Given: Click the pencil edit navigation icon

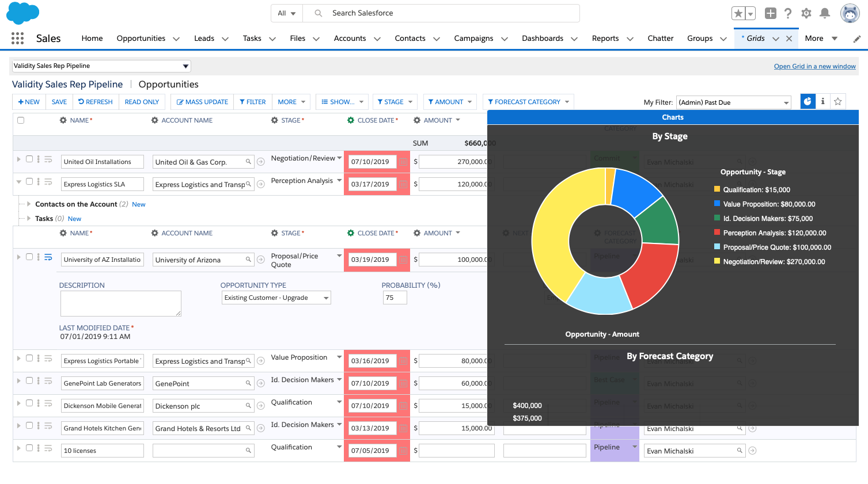Looking at the screenshot, I should [x=857, y=39].
